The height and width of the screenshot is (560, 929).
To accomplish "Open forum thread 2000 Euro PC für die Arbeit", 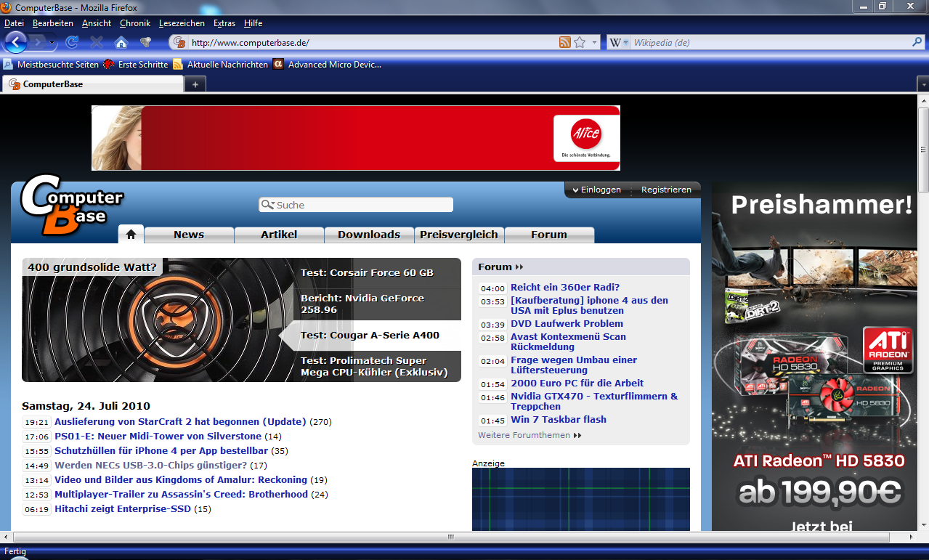I will tap(577, 384).
